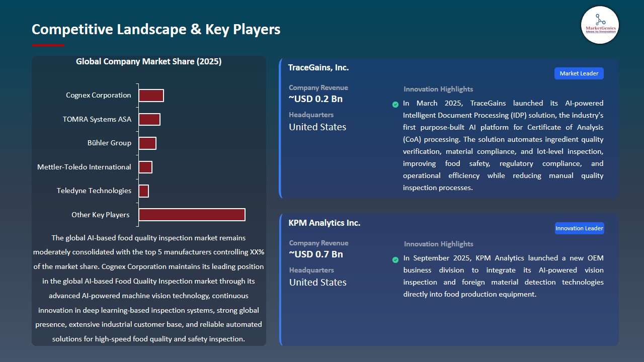Click KPM Analytics Company Revenue label
This screenshot has height=362, width=644.
(318, 243)
